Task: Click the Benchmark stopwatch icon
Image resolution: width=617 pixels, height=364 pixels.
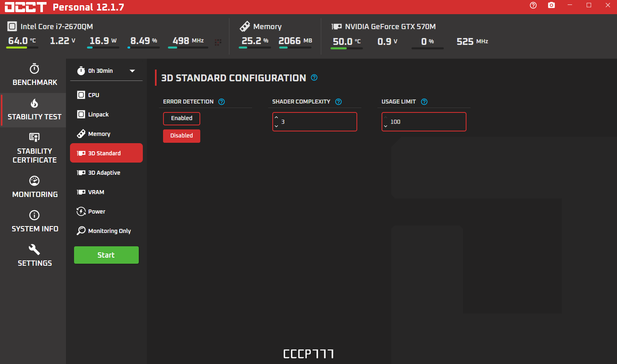Action: [x=34, y=68]
